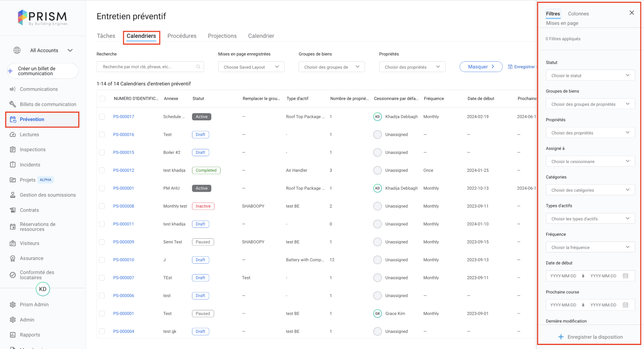The image size is (644, 349).
Task: Click the search magnifier icon in Recherche
Action: pyautogui.click(x=198, y=67)
